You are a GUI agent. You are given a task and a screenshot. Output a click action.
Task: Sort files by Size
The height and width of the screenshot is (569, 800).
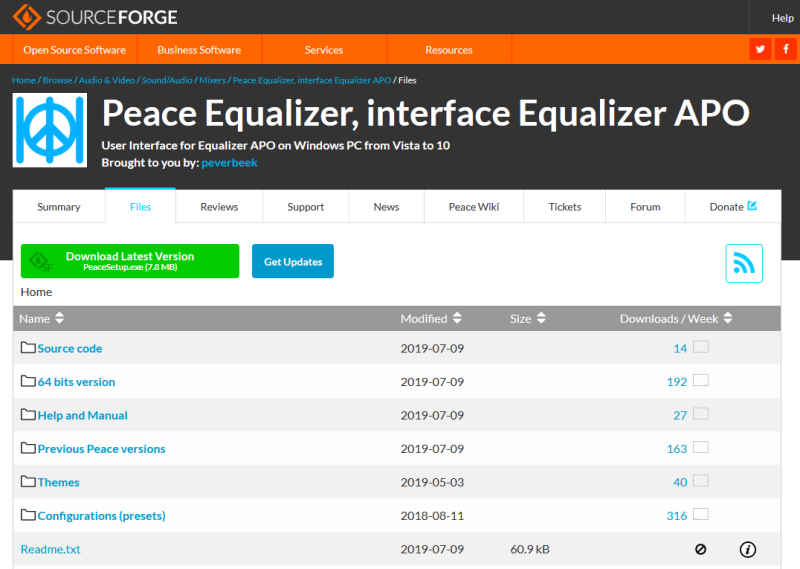[528, 318]
